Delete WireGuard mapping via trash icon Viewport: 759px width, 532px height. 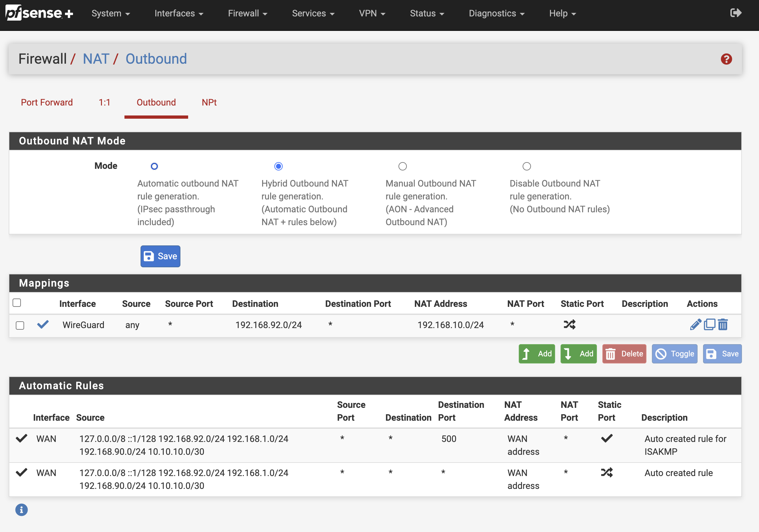point(723,324)
